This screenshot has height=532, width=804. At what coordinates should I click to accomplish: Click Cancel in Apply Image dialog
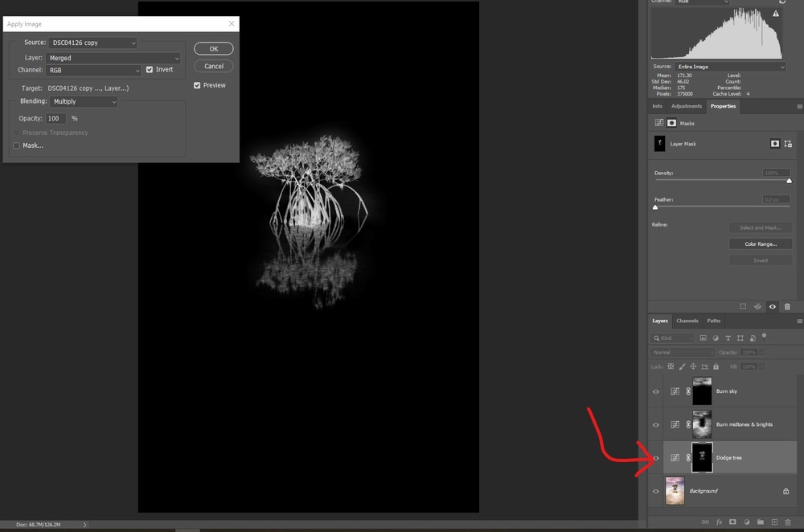coord(214,66)
